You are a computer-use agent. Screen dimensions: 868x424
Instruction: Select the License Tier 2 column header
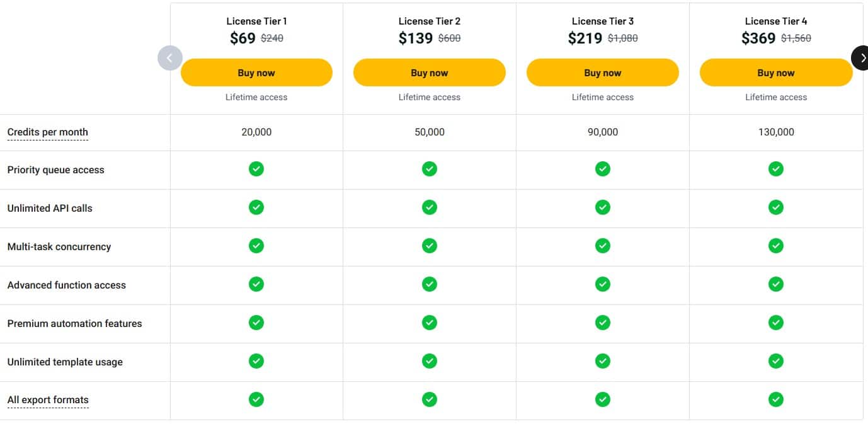429,21
